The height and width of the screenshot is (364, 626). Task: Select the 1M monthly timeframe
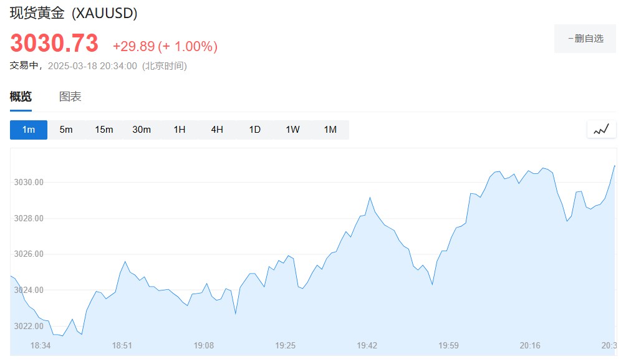pyautogui.click(x=330, y=130)
